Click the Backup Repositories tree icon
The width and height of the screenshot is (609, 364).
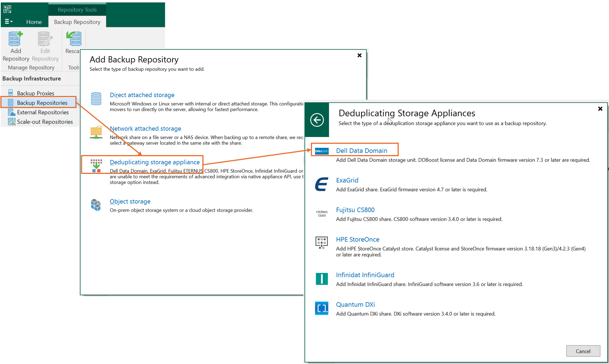pos(11,103)
